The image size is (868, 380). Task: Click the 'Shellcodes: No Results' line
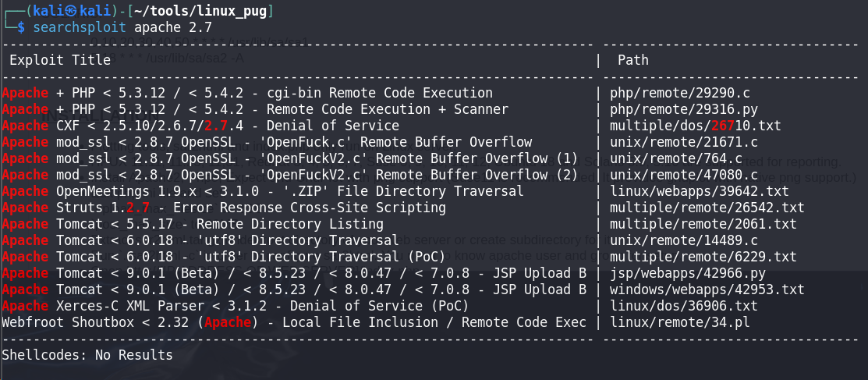tap(87, 355)
